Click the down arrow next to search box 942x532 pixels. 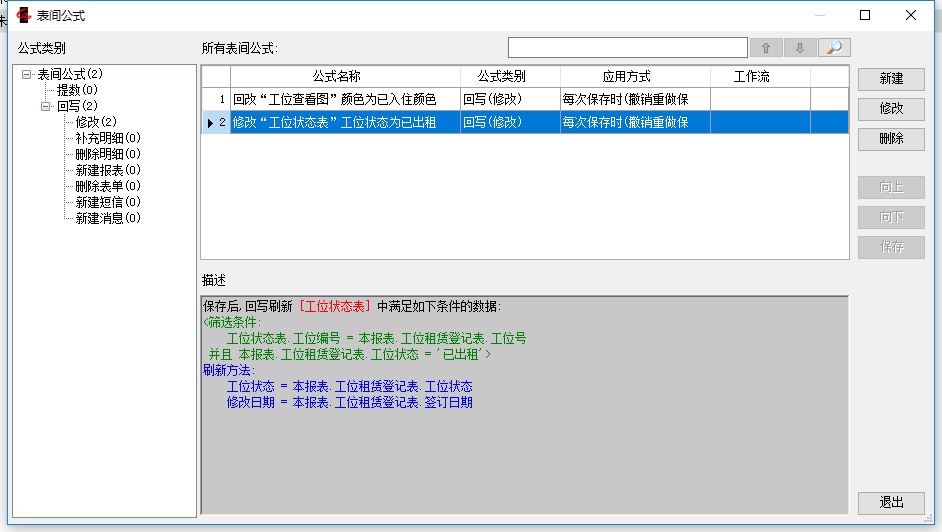click(x=800, y=48)
